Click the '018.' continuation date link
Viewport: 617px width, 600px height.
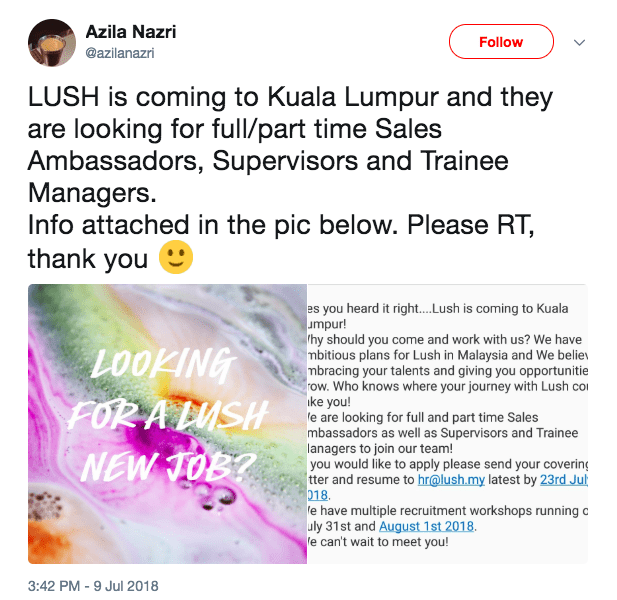[317, 495]
